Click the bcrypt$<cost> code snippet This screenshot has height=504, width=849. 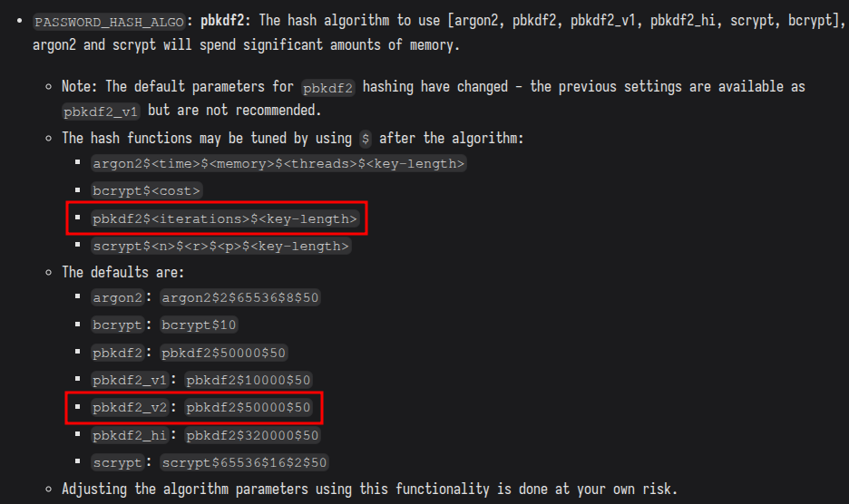(146, 190)
